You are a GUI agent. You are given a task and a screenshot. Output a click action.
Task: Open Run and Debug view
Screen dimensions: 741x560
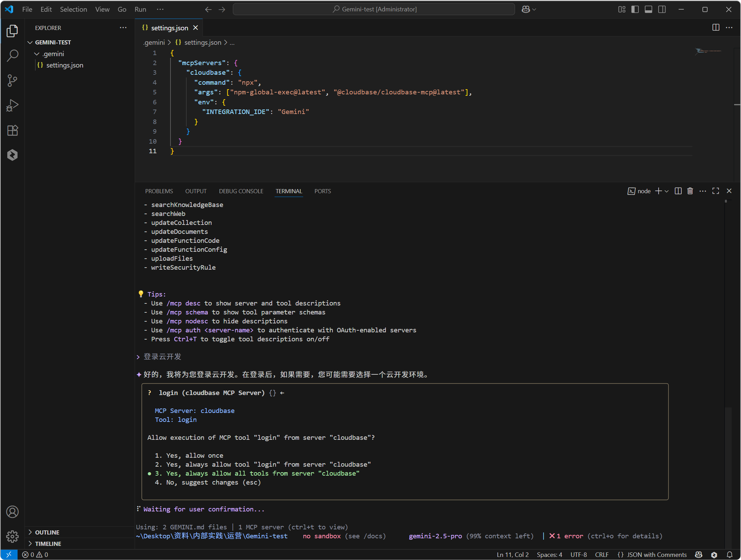(12, 105)
